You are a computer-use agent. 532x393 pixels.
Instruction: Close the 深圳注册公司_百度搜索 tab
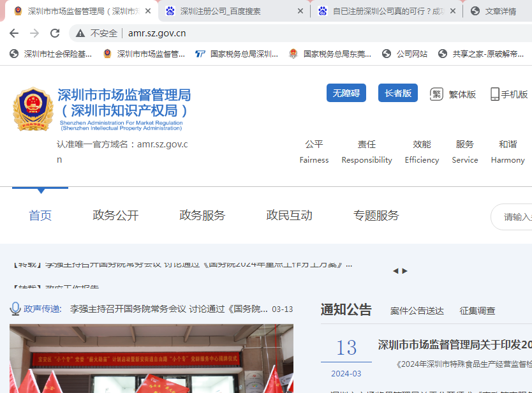point(300,11)
